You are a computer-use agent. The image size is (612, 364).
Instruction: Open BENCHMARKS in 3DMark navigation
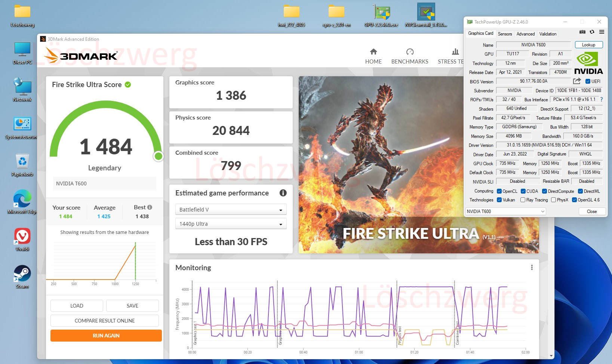tap(410, 56)
